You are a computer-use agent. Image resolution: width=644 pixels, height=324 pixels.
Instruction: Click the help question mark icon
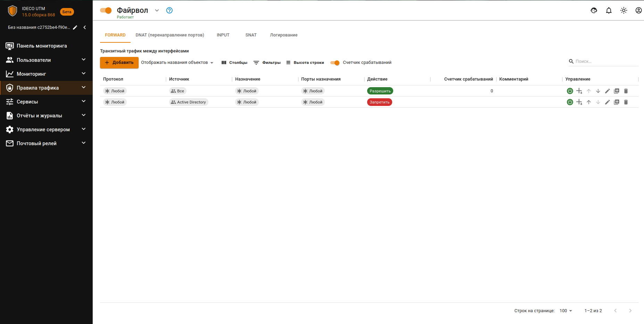170,10
